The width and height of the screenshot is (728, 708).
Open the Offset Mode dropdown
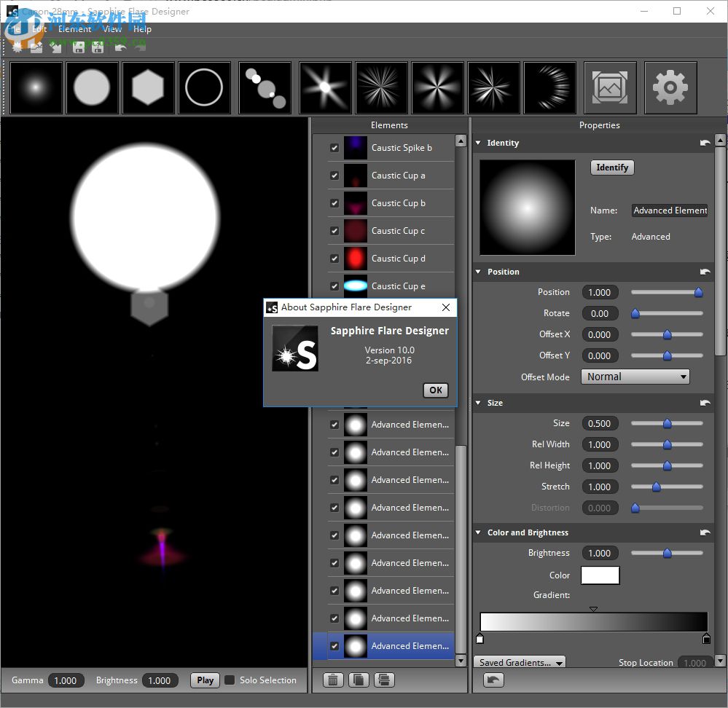(635, 377)
